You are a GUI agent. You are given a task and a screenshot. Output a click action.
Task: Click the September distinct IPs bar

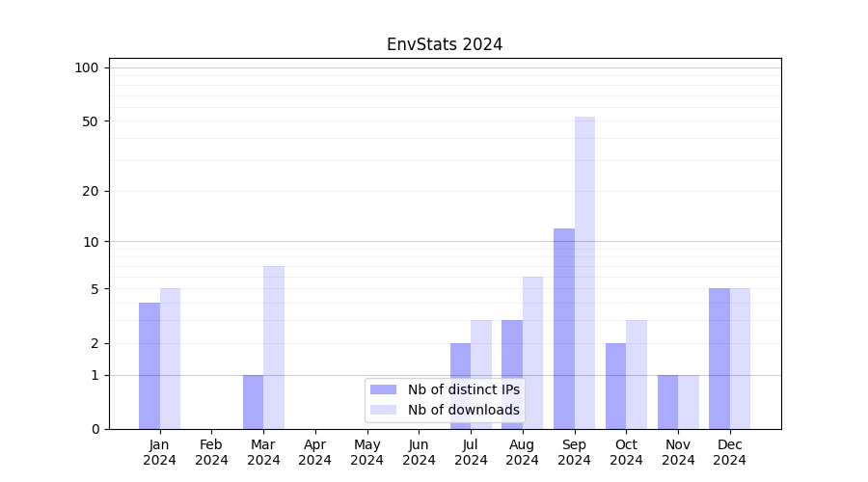coord(564,329)
